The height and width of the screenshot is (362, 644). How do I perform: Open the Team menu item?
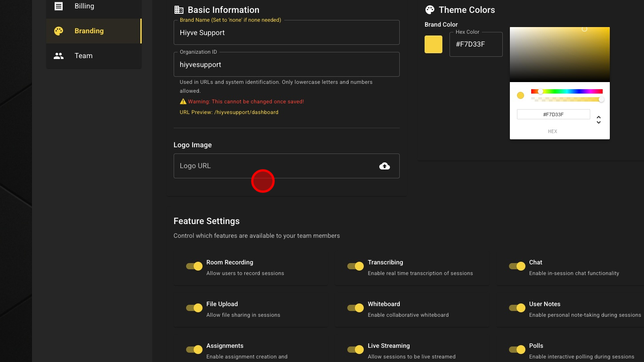83,56
